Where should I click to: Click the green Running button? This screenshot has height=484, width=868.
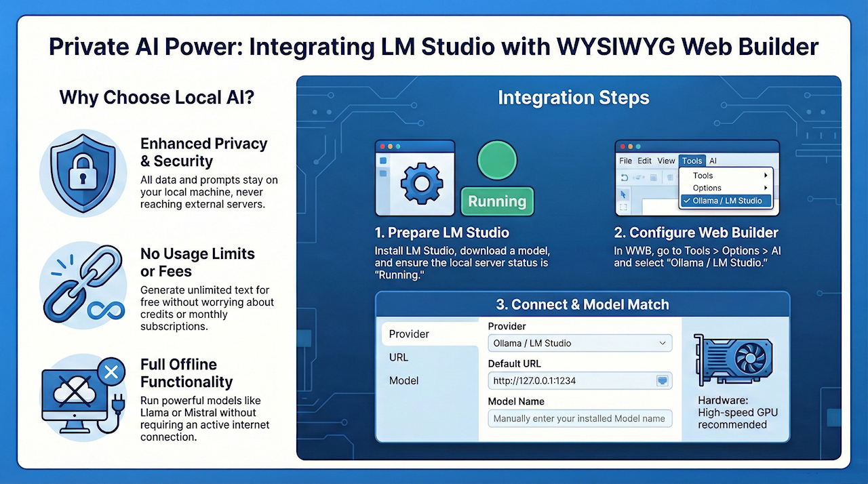pyautogui.click(x=497, y=201)
